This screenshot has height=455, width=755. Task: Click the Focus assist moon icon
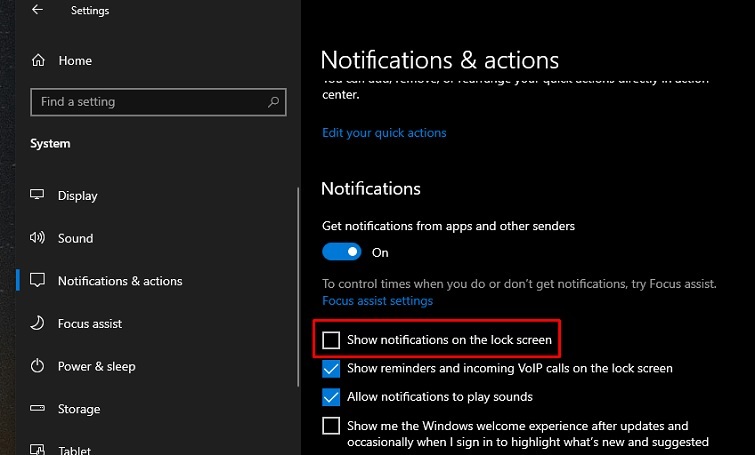pyautogui.click(x=38, y=324)
